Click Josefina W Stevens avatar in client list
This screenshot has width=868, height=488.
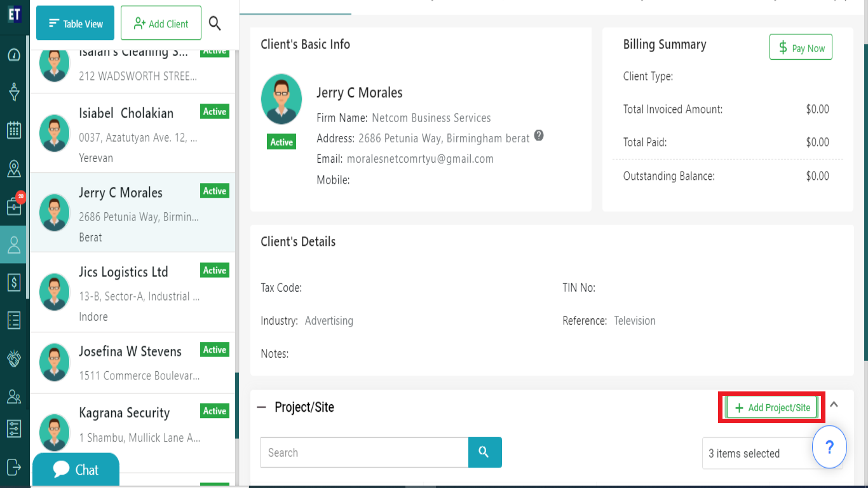55,362
